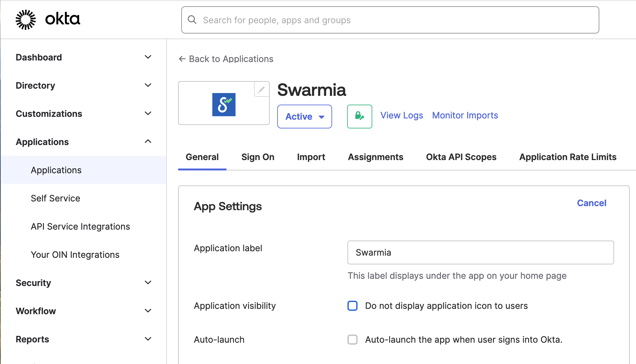Open the Active status dropdown
Image resolution: width=636 pixels, height=364 pixels.
click(x=305, y=117)
